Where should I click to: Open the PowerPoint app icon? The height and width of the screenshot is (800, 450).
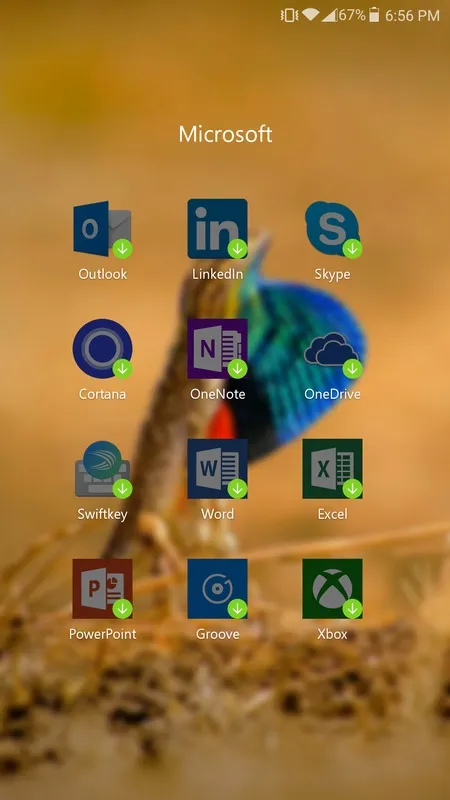click(x=102, y=588)
